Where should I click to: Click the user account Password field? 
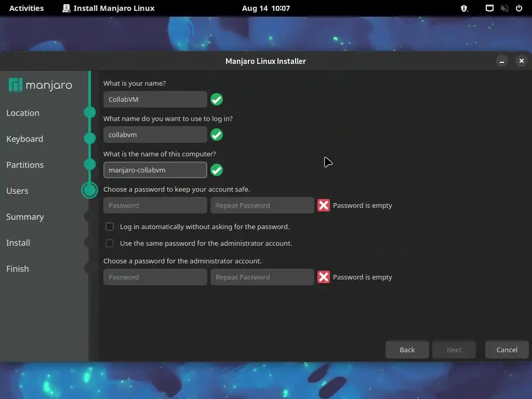coord(155,205)
